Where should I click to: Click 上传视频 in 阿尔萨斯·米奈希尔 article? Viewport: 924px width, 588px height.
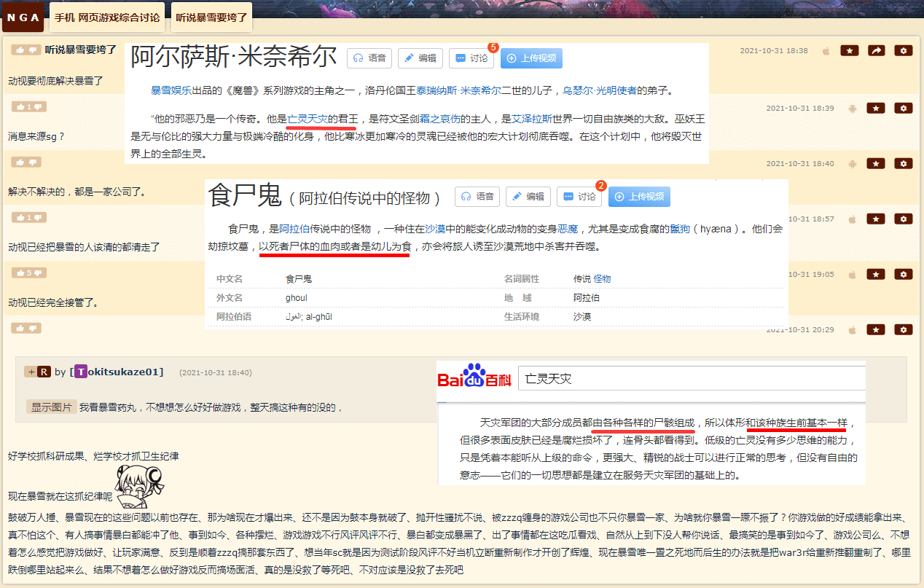point(531,58)
